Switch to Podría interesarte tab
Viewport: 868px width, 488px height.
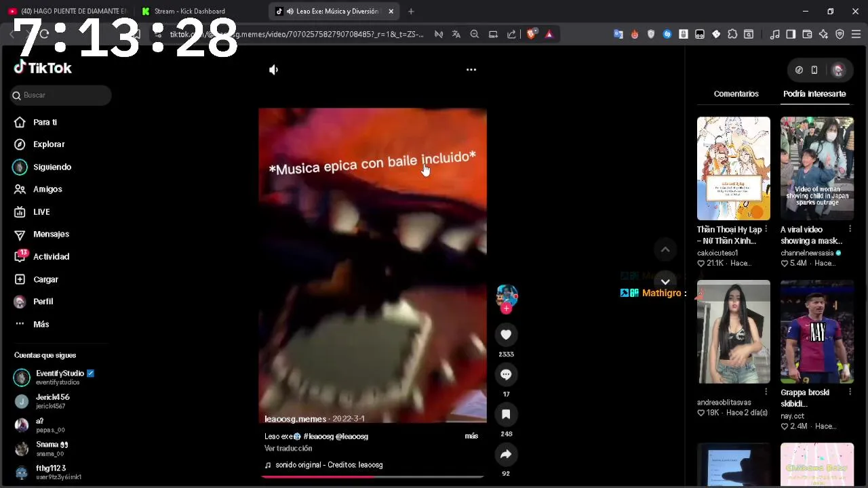click(x=814, y=94)
